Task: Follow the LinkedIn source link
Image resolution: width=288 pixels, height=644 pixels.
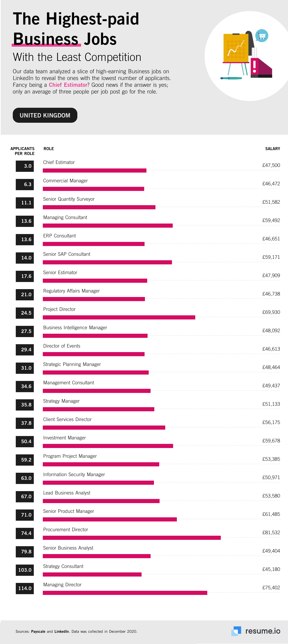Action: [61, 631]
